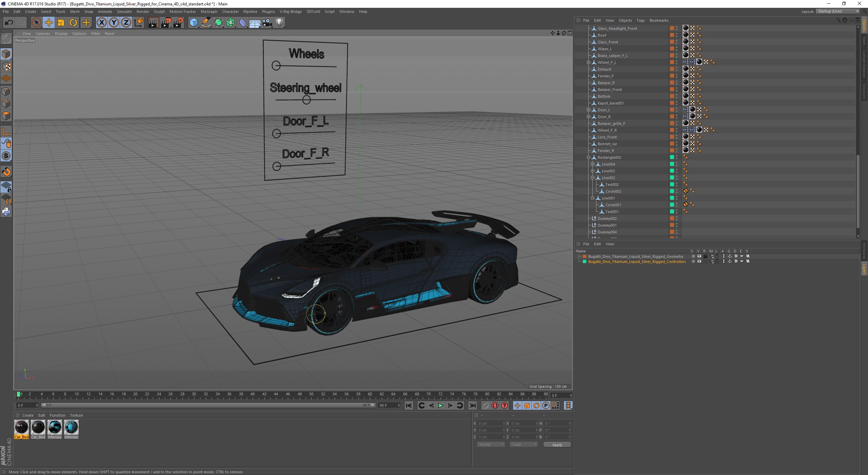Select Edges mode in left palette
This screenshot has height=475, width=868.
tap(6, 103)
